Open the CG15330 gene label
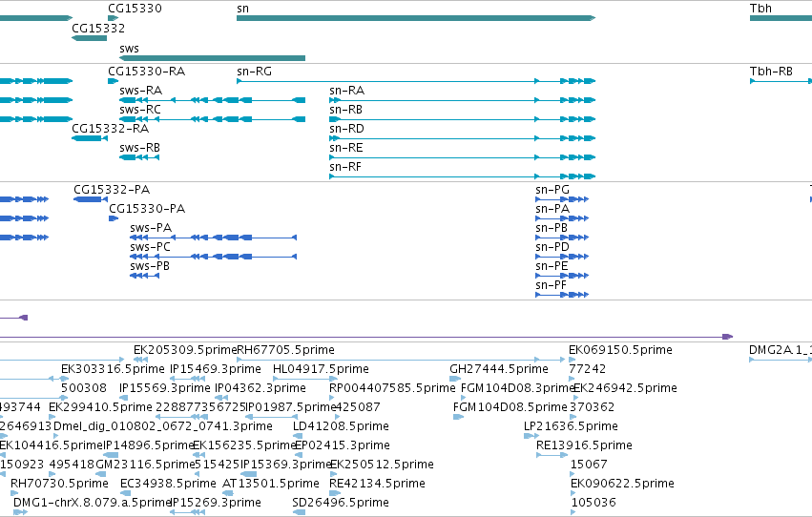Screen dimensions: 812x517 (135, 9)
